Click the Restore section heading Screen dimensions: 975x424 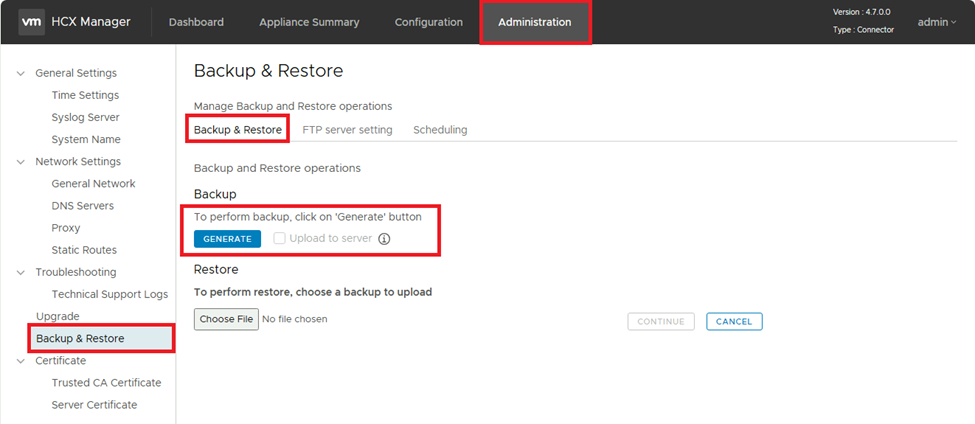tap(216, 270)
